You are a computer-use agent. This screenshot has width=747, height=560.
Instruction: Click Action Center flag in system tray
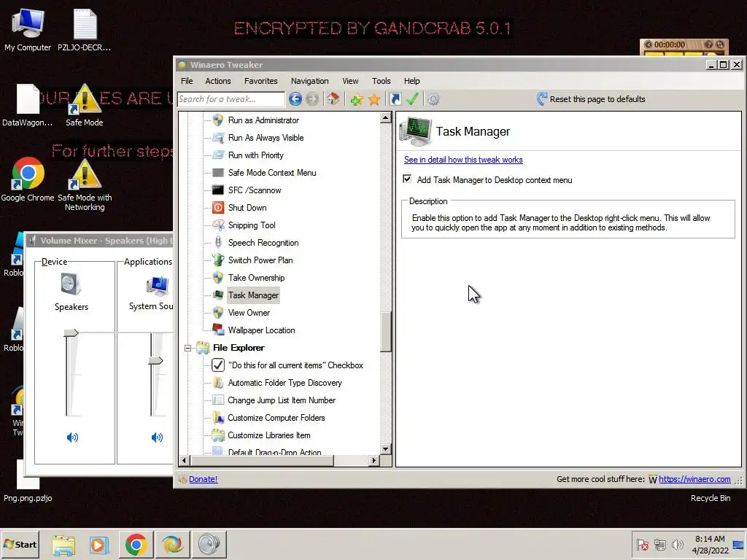(642, 544)
